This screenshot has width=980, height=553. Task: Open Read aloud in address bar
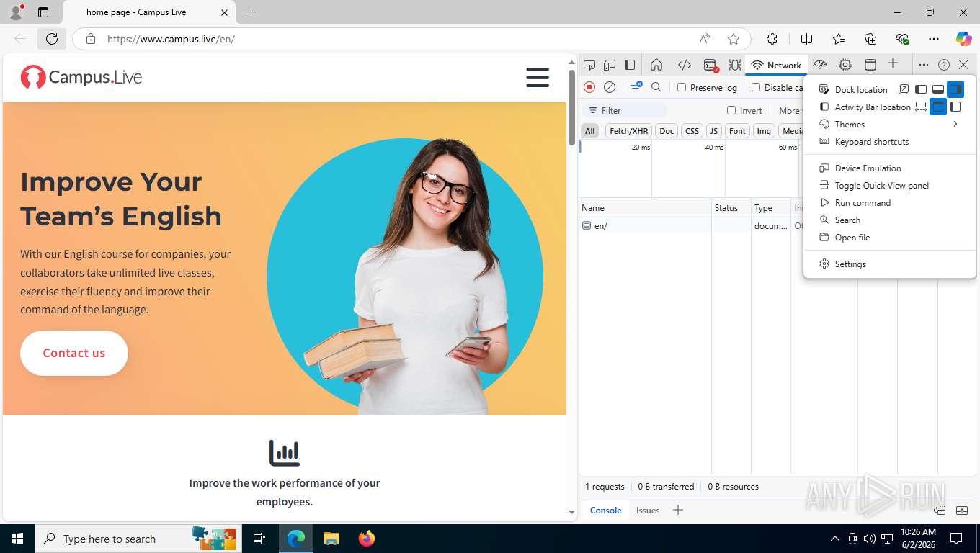coord(705,39)
